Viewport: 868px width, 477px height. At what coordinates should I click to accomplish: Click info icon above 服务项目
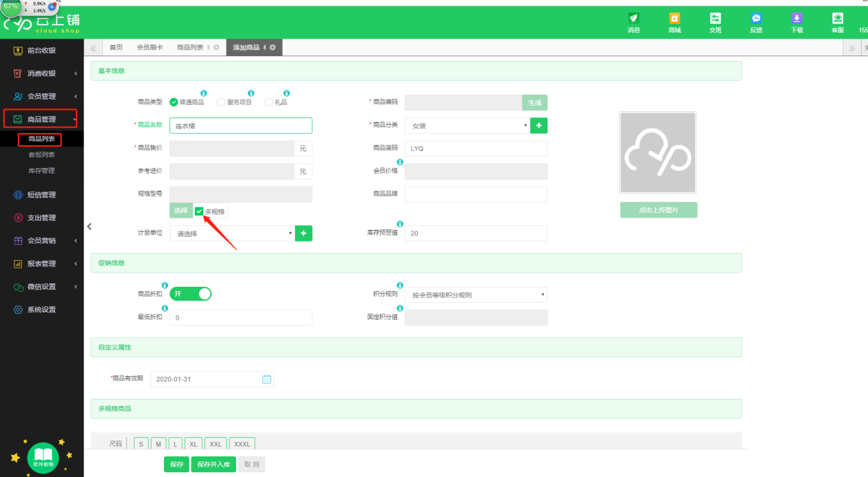point(251,93)
